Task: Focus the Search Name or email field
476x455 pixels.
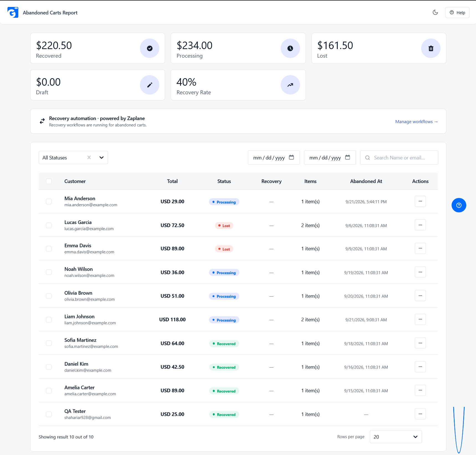Action: tap(399, 157)
